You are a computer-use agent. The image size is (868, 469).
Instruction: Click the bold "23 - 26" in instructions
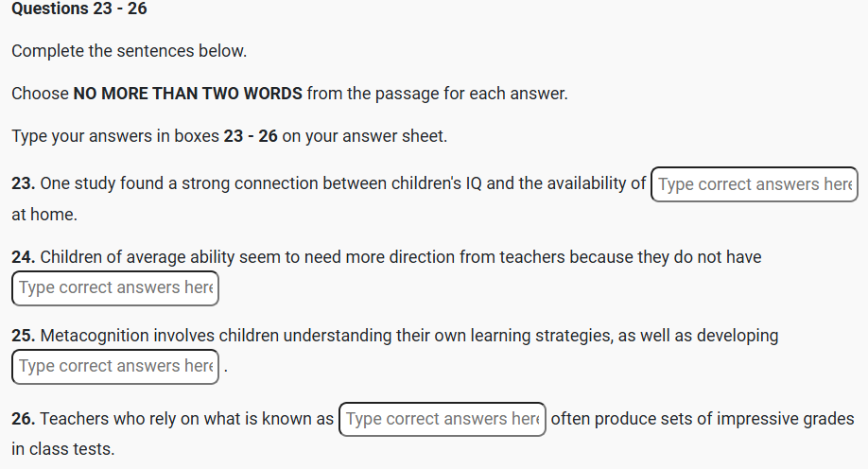[251, 136]
